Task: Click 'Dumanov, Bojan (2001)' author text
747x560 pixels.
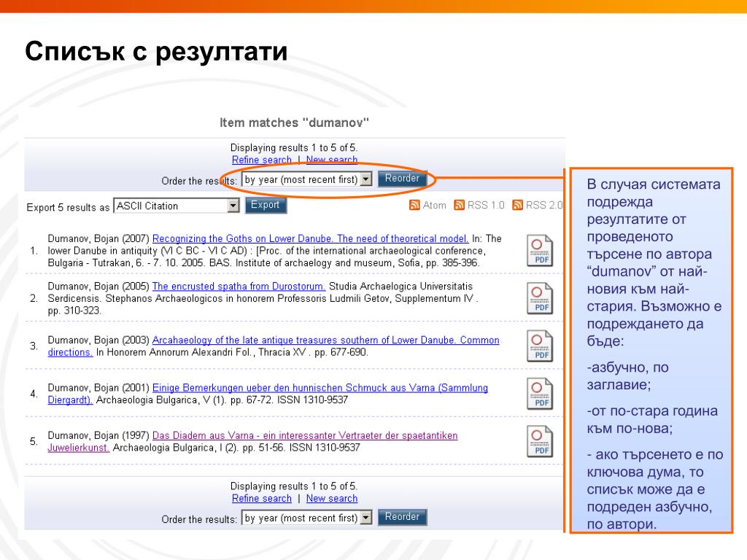Action: click(98, 388)
